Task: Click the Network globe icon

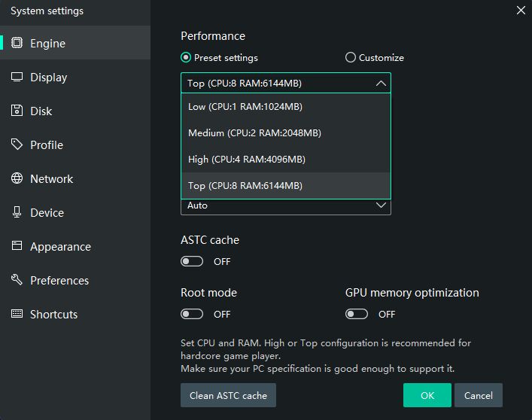Action: (x=17, y=178)
